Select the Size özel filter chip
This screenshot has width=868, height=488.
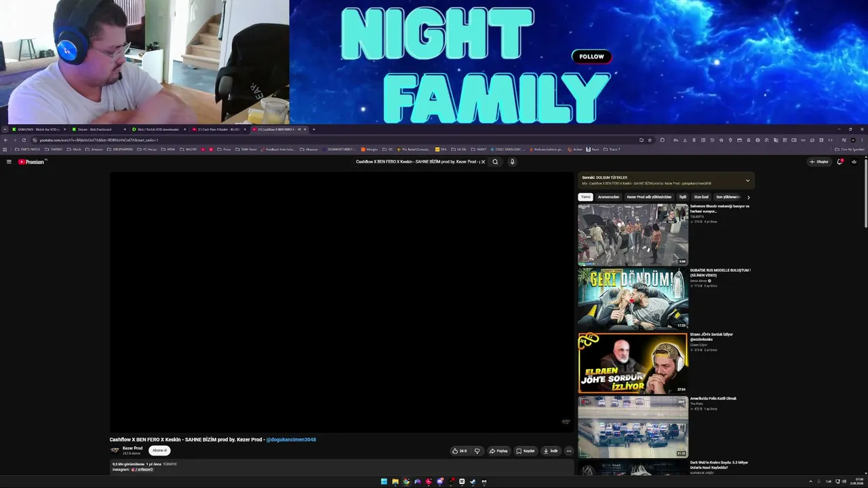tap(701, 197)
